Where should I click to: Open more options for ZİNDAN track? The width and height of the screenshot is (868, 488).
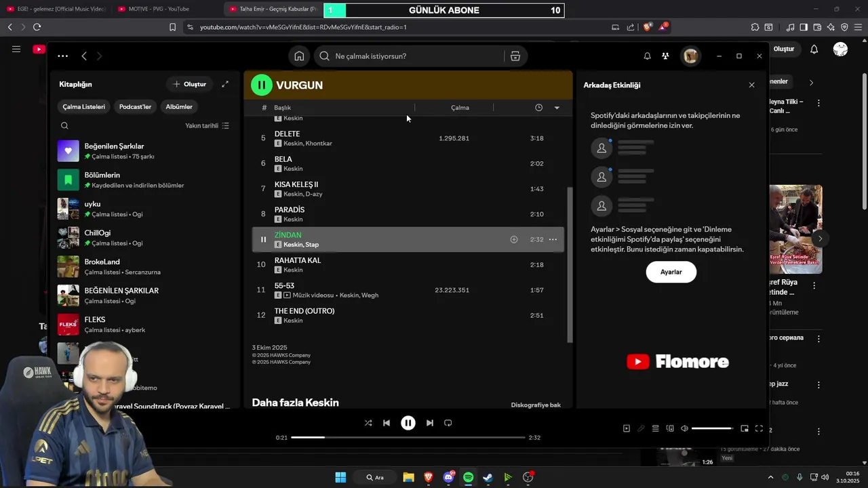coord(553,239)
